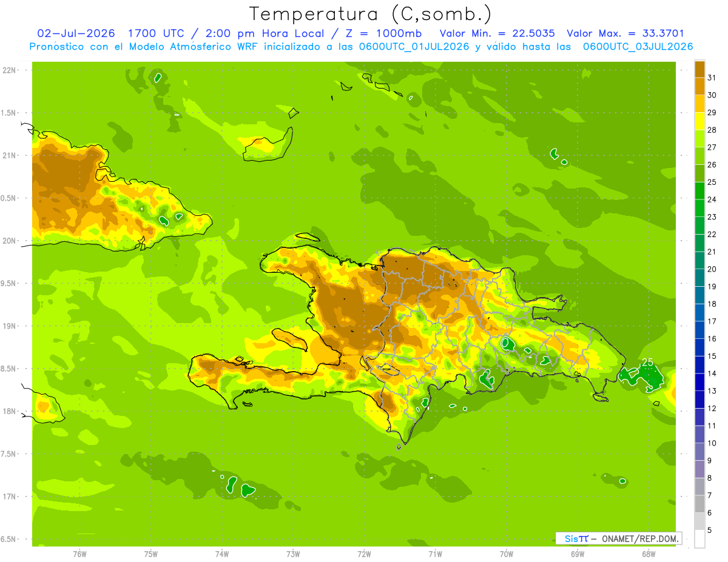The image size is (728, 562).
Task: Select the gray colorbar segment between 6 and 7
Action: click(x=699, y=504)
